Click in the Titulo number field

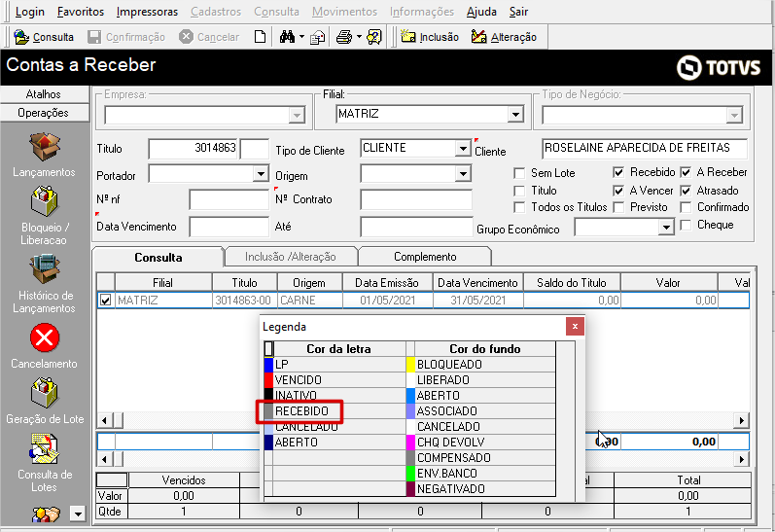tap(194, 148)
